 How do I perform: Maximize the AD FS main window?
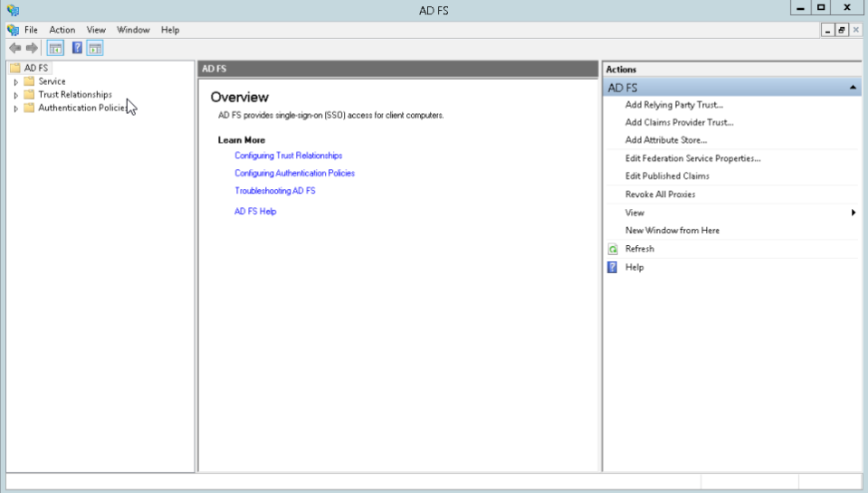click(x=822, y=8)
